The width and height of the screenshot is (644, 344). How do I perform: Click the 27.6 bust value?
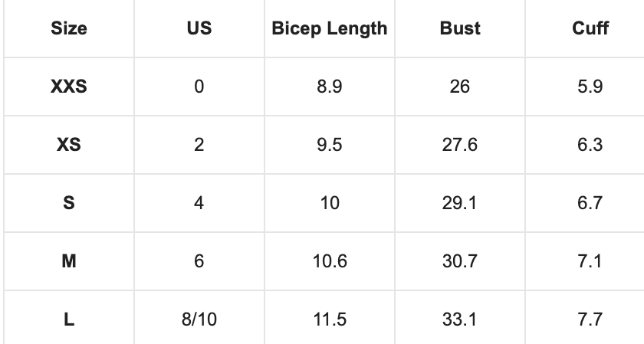[460, 145]
